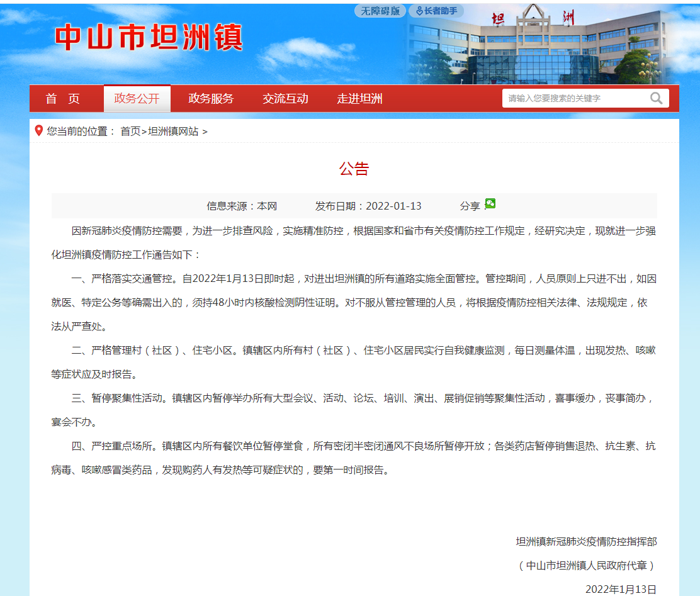Click the 信息来源：本网 source text

(x=242, y=206)
